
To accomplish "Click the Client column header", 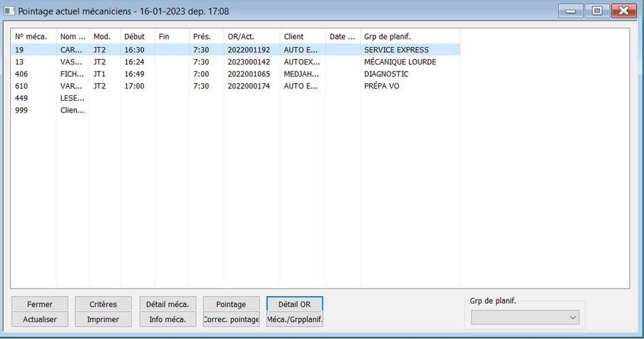I will [x=303, y=37].
